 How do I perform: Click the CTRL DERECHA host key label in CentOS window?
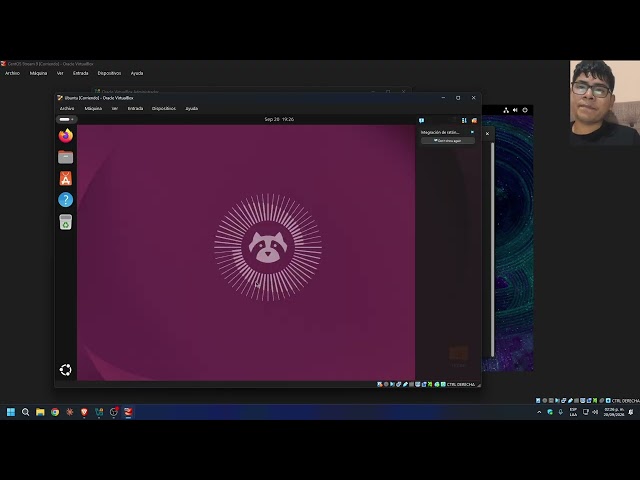[626, 401]
